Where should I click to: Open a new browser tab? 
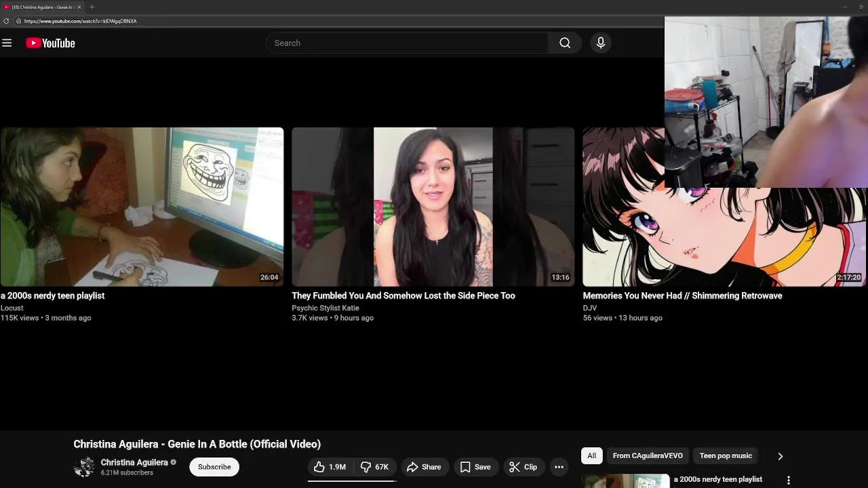coord(92,7)
